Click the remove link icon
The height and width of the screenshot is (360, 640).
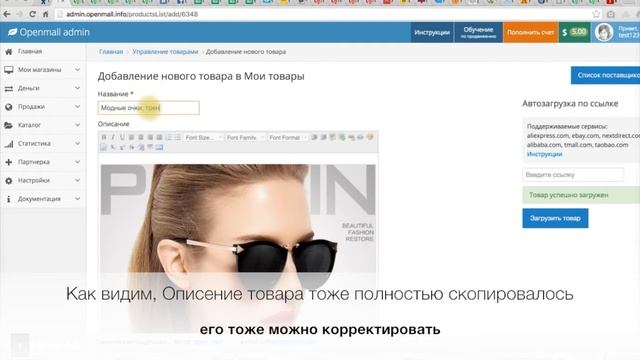pos(360,138)
